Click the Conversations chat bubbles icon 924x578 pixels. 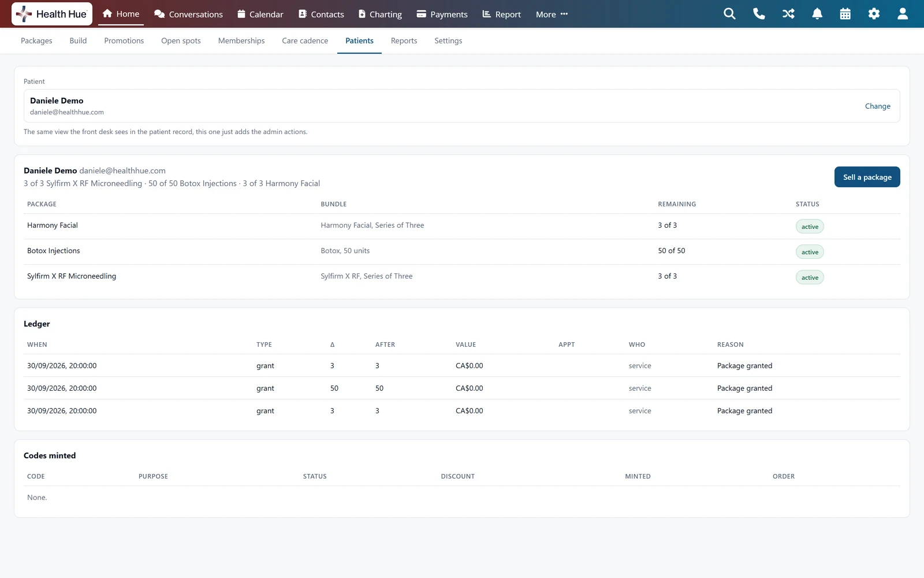(159, 14)
